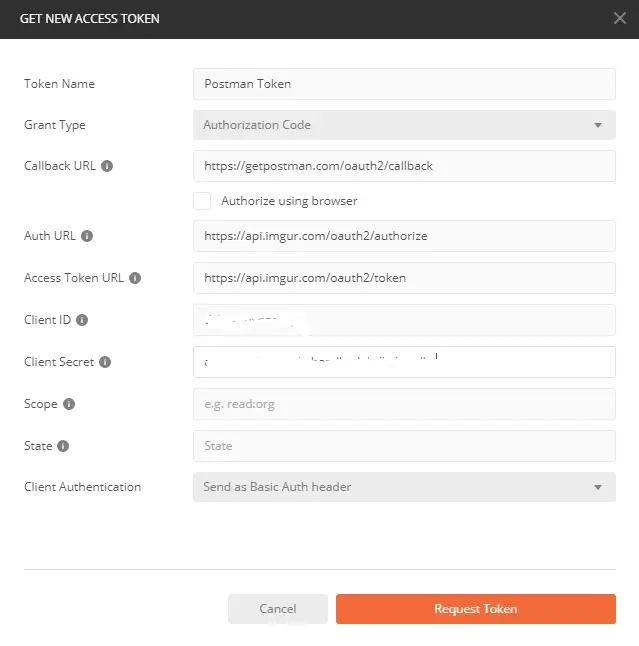
Task: Focus the Token Name input field
Action: tap(404, 84)
